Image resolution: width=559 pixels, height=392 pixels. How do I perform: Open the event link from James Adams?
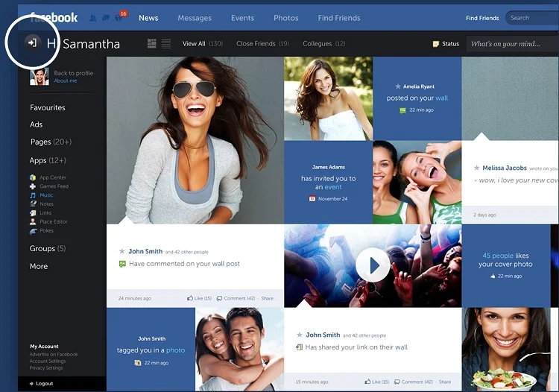pos(333,187)
